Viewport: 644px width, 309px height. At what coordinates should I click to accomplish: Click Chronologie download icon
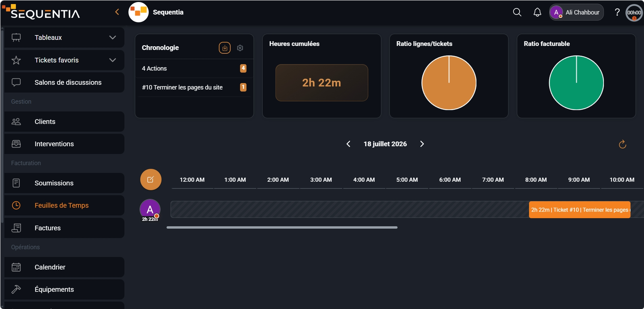[225, 48]
